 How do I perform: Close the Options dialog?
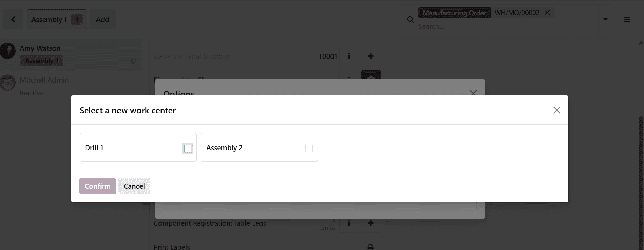pos(473,93)
